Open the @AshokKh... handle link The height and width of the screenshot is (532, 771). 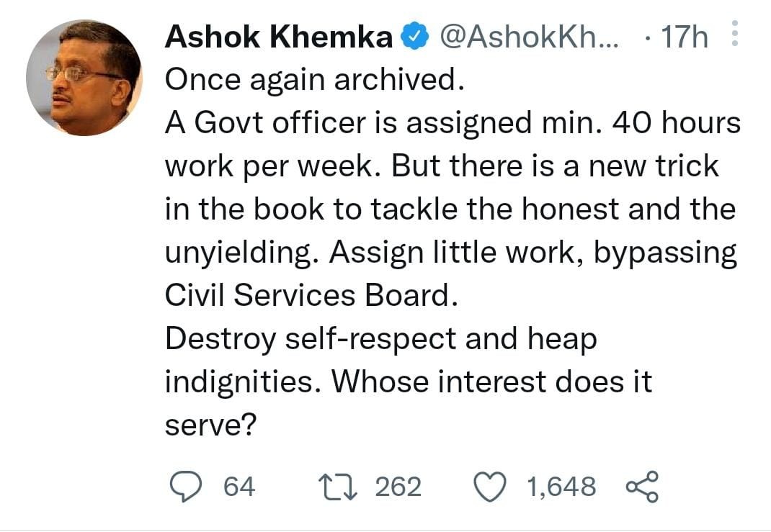528,37
